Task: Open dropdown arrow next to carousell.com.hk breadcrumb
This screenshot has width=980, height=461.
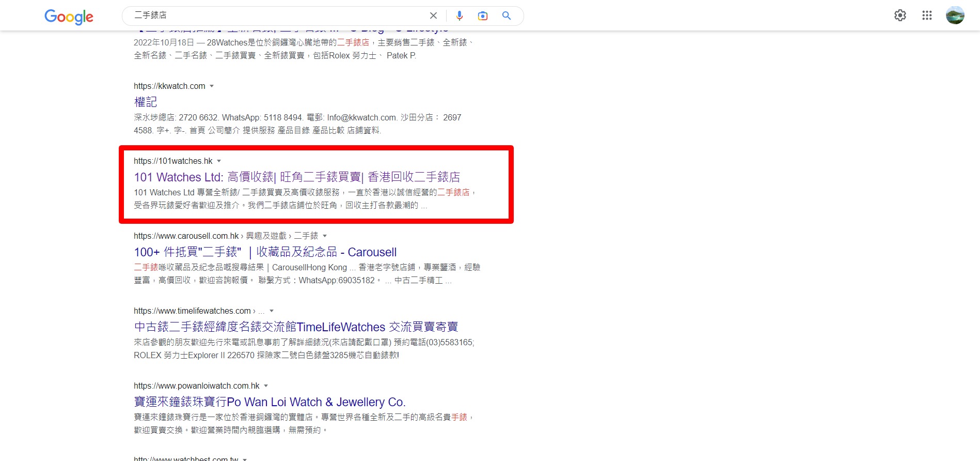Action: (x=325, y=236)
